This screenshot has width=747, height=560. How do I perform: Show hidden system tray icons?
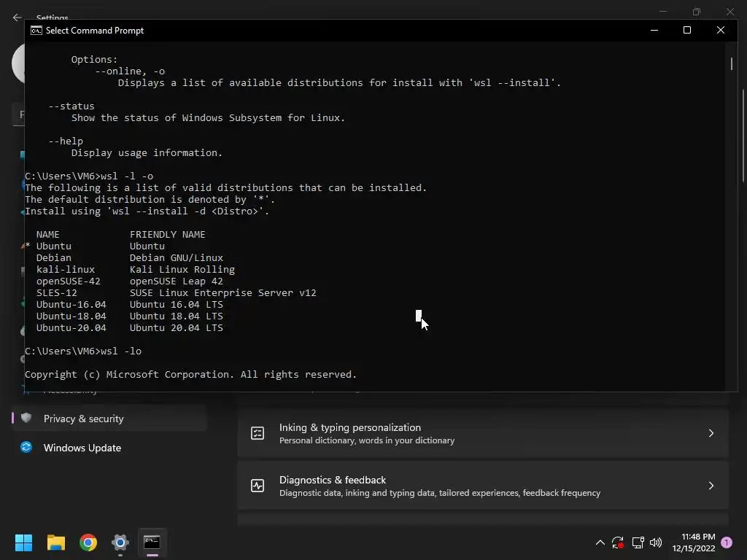click(x=600, y=542)
